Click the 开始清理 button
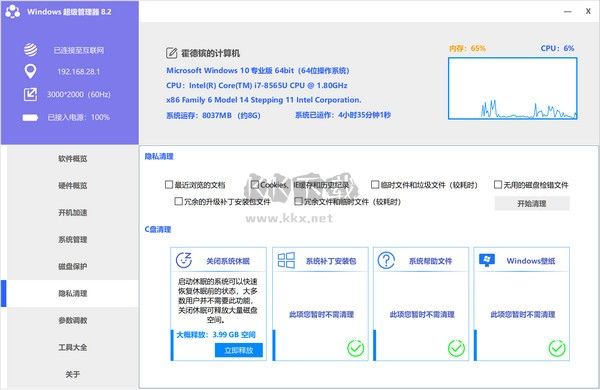 tap(532, 203)
